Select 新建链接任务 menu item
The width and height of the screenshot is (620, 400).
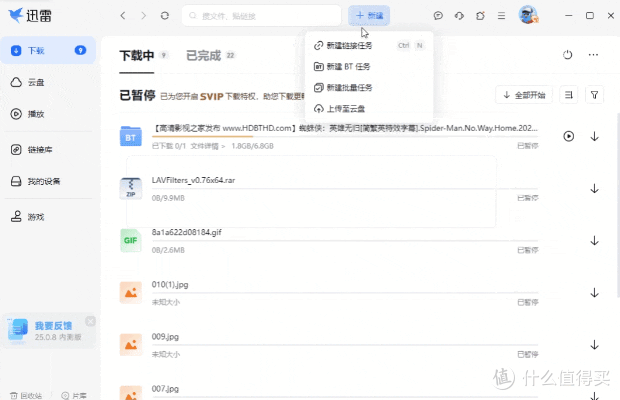[369, 45]
